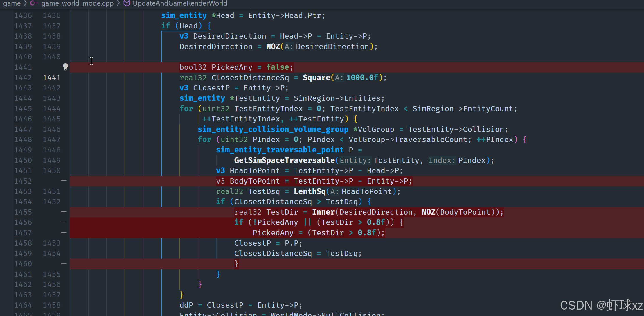Click the lightbulb code action icon
Screen dimensions: 644x316
[x=65, y=67]
